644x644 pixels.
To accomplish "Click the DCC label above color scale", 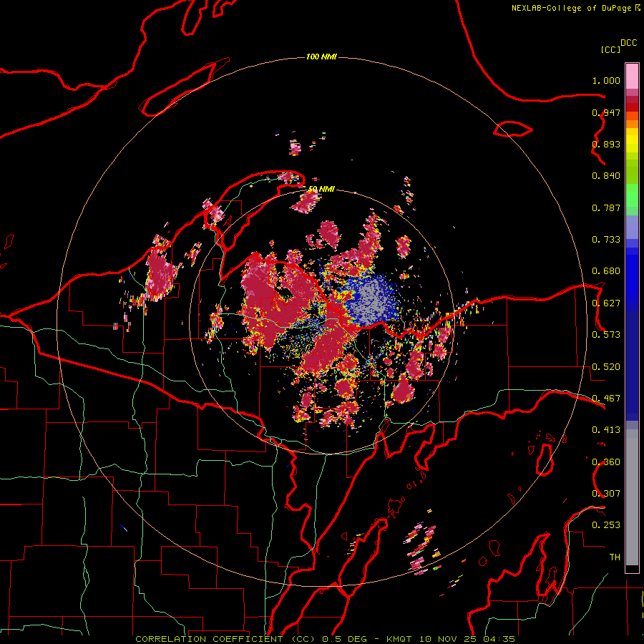I will tap(628, 43).
